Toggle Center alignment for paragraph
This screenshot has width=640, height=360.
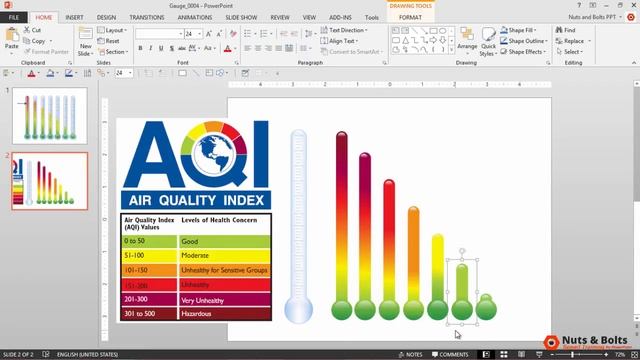click(x=258, y=49)
